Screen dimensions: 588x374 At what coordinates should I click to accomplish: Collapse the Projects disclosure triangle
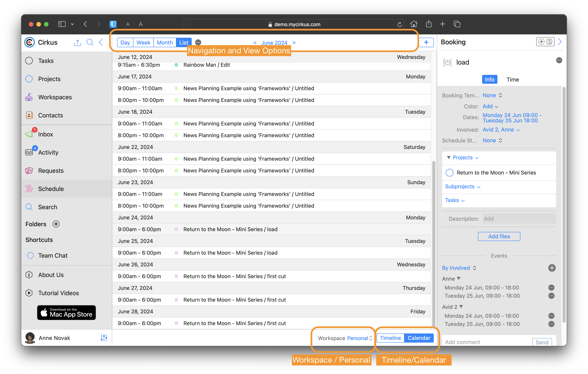point(449,157)
